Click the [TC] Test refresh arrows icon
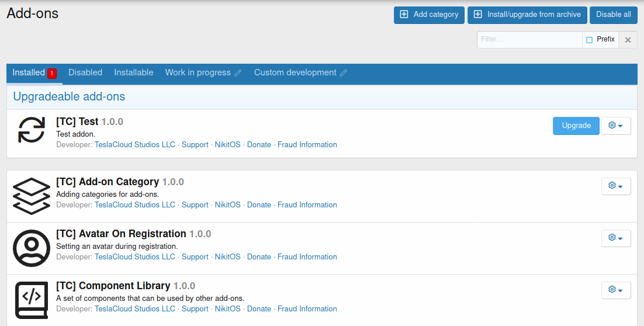Viewport: 644px width, 326px height. 32,130
